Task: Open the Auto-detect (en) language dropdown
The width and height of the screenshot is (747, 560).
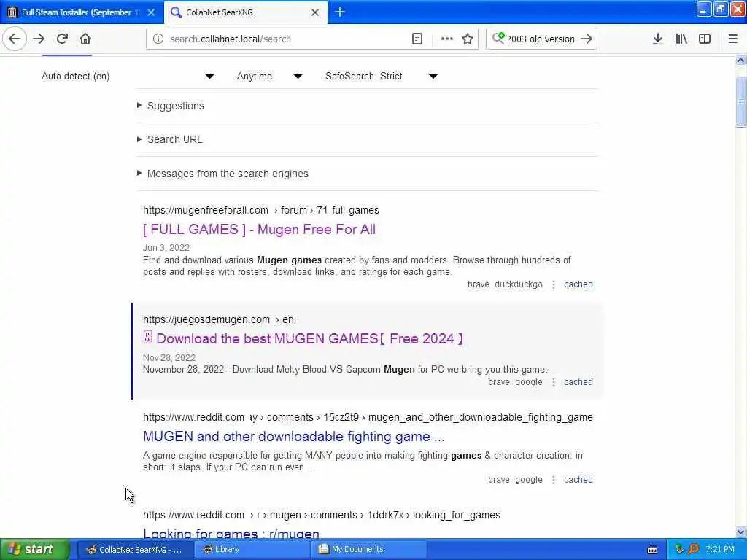Action: [x=128, y=76]
